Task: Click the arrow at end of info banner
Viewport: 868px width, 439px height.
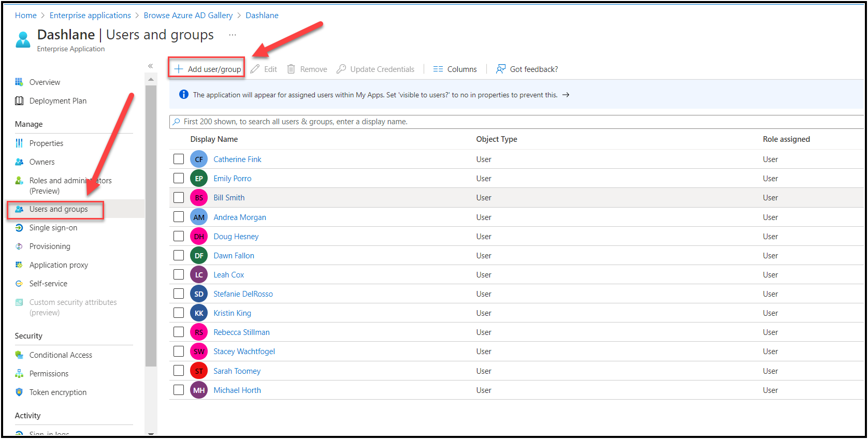Action: [x=566, y=95]
